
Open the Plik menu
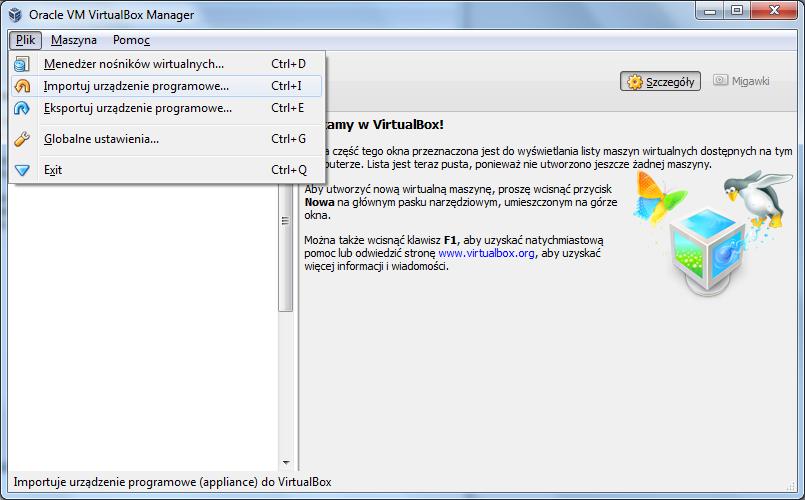(25, 40)
